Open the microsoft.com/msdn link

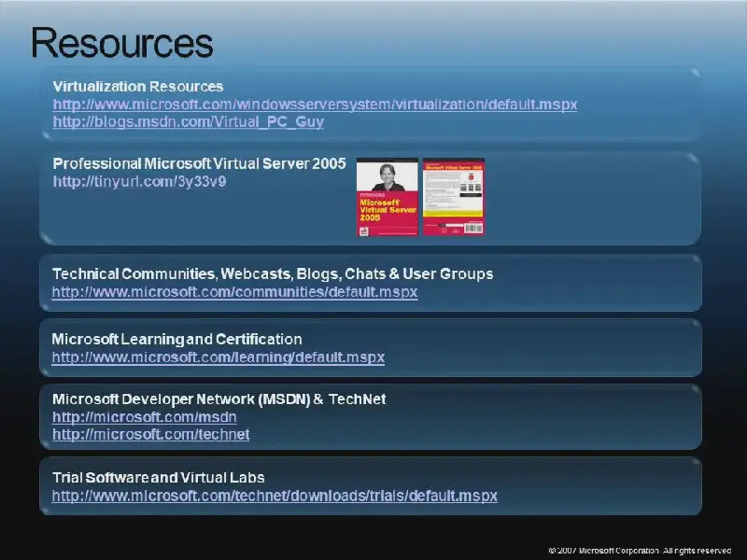145,417
